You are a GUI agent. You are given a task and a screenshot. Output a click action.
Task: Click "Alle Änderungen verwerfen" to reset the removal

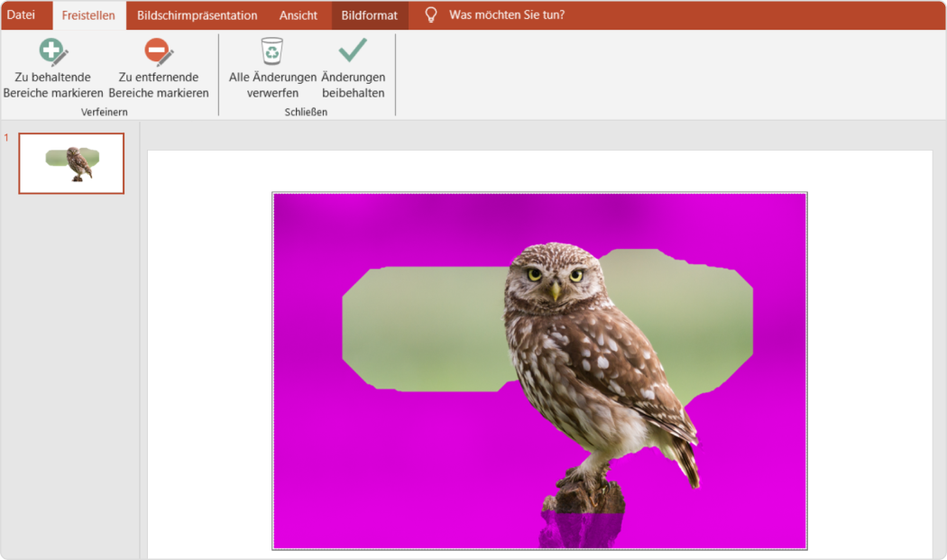coord(271,77)
